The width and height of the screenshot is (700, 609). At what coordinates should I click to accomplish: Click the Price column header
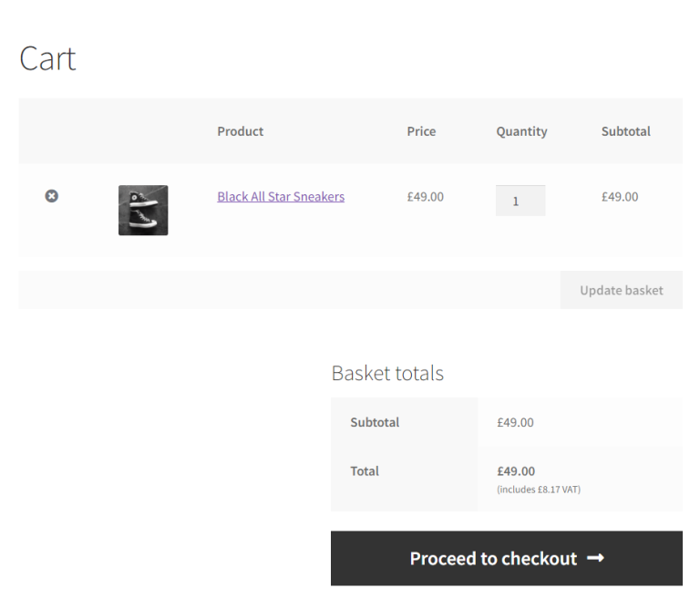click(x=421, y=131)
